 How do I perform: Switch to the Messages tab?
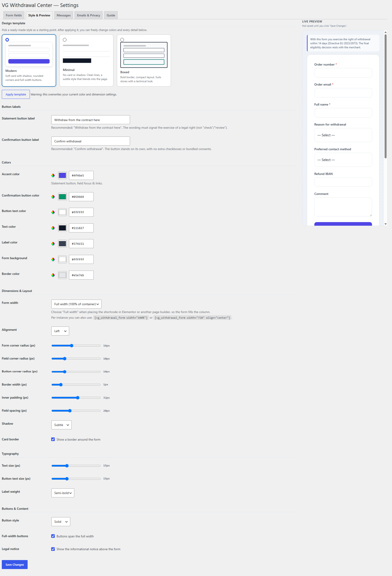click(64, 15)
